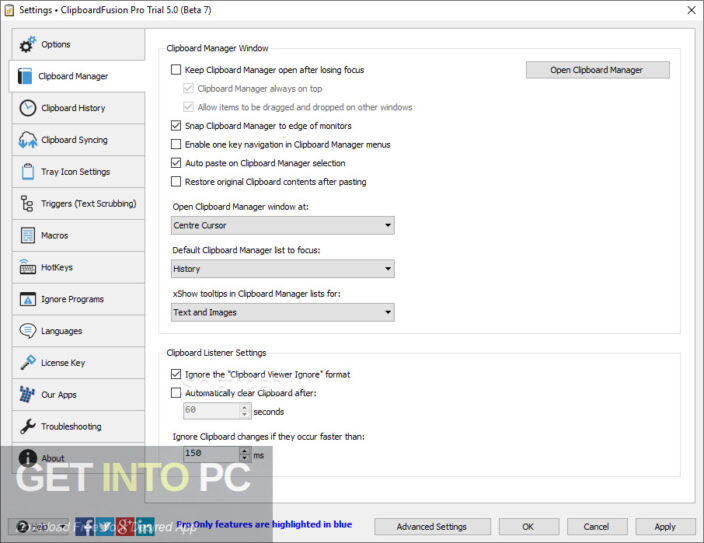Switch to the Clipboard History tab
This screenshot has height=543, width=704.
(x=79, y=108)
